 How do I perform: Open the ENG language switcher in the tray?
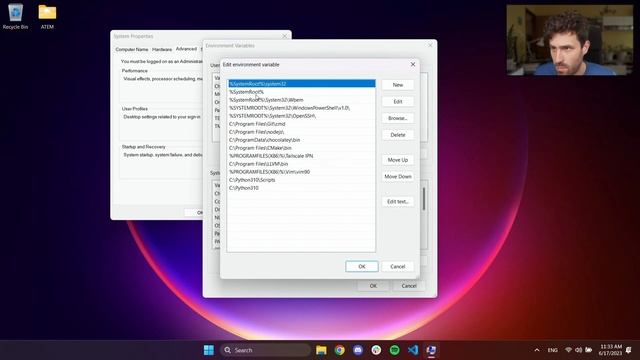click(553, 350)
